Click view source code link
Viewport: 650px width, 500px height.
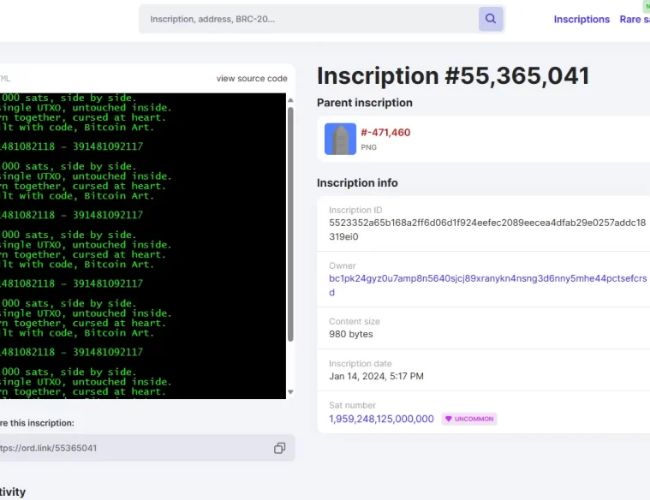[252, 78]
